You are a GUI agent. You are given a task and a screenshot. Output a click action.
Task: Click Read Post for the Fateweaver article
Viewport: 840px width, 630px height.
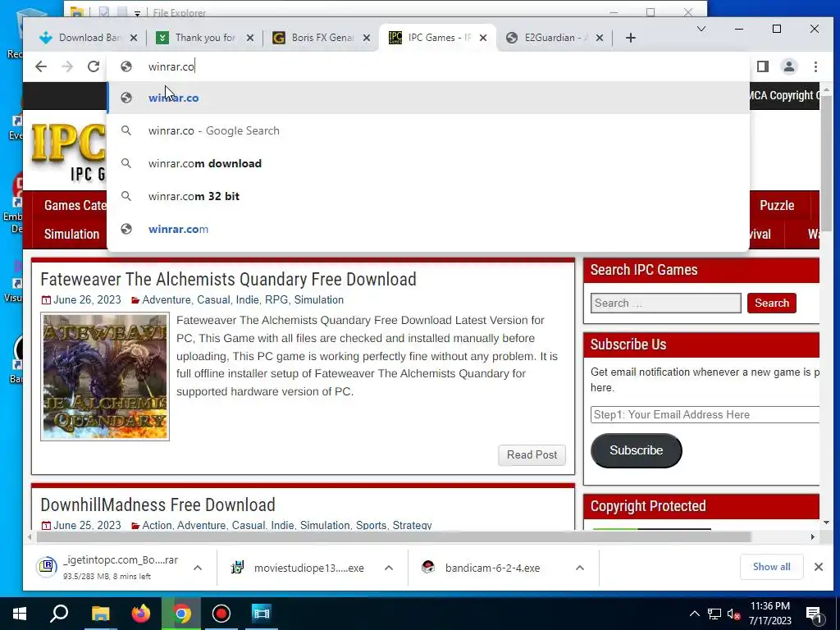(532, 454)
